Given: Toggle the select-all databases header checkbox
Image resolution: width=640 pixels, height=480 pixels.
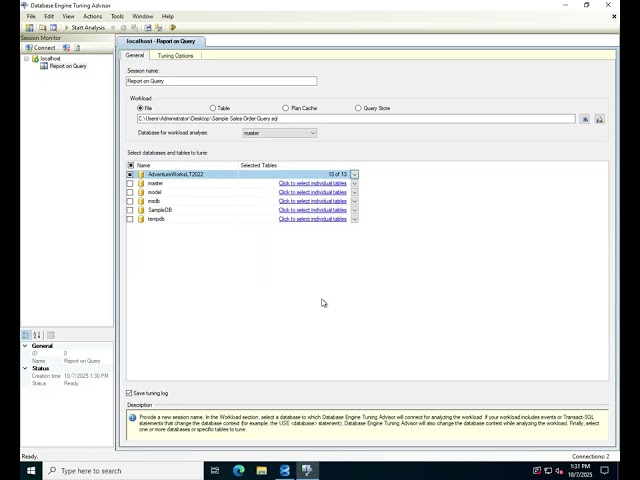Looking at the screenshot, I should coord(131,165).
